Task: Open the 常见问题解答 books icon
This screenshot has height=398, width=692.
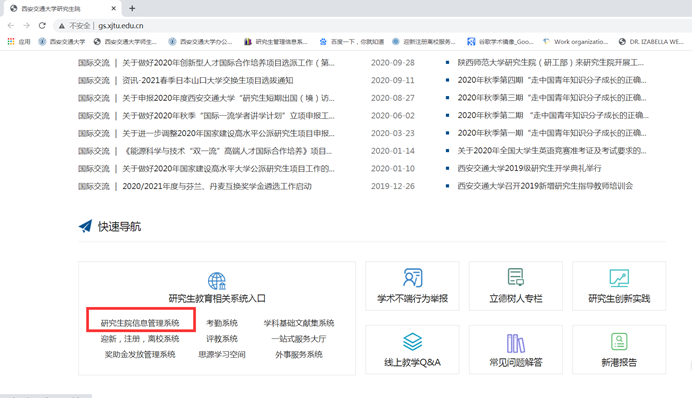Action: (x=515, y=343)
